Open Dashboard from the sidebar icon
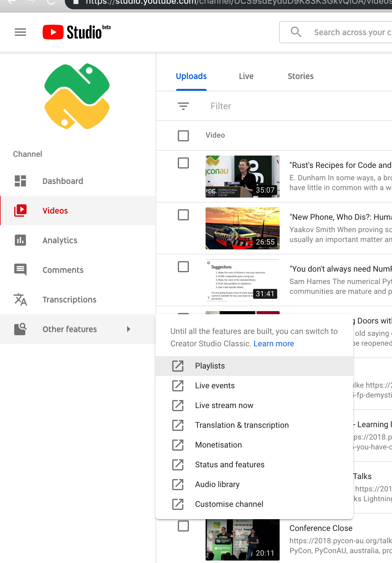Viewport: 392px width, 563px height. [20, 181]
